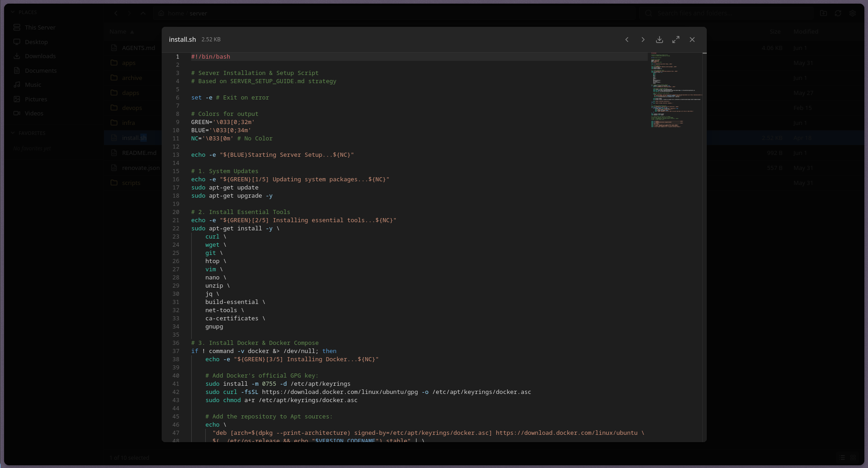Focus the search files and folders field
The image size is (868, 468).
tap(726, 13)
